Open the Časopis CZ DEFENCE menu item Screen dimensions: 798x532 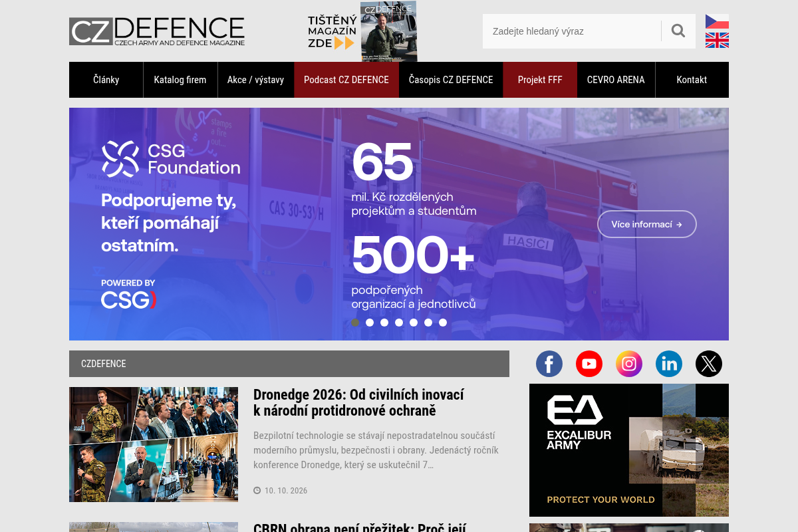(451, 80)
